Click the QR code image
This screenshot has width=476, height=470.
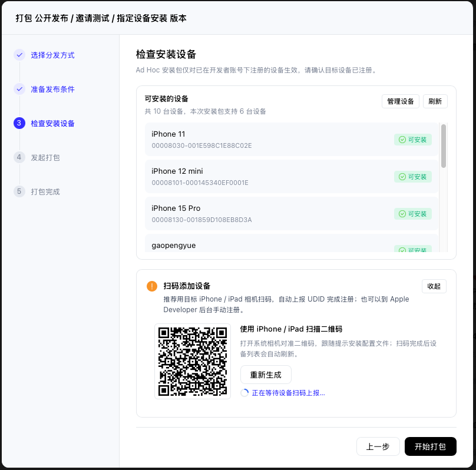193,361
